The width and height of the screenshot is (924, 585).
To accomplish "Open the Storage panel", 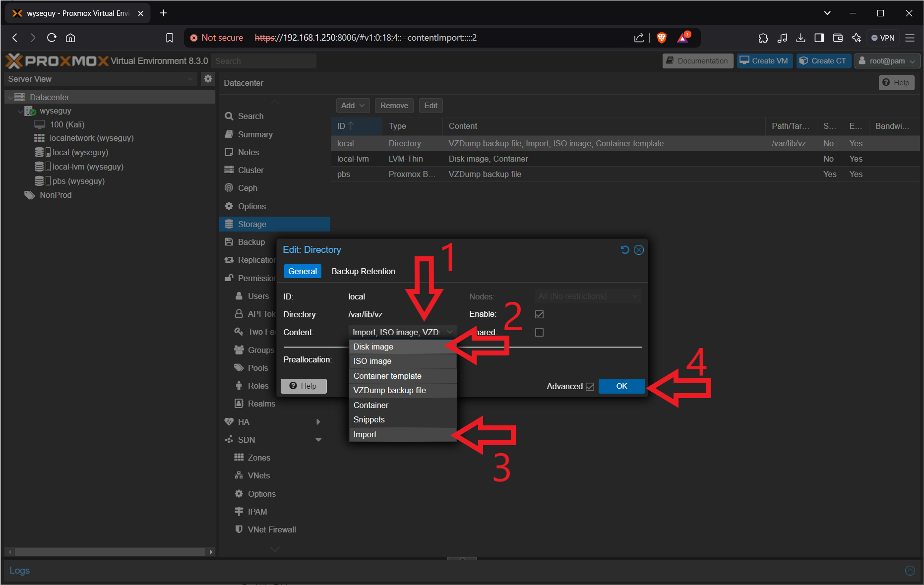I will (x=274, y=224).
